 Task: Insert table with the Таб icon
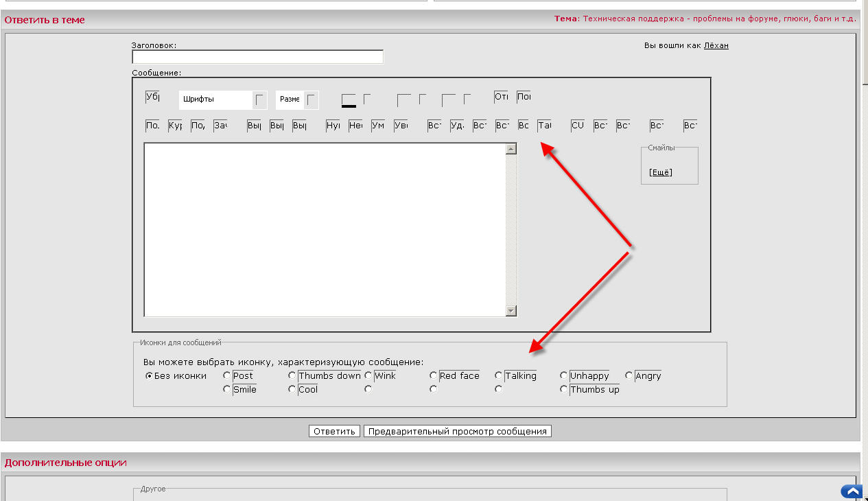[x=544, y=126]
